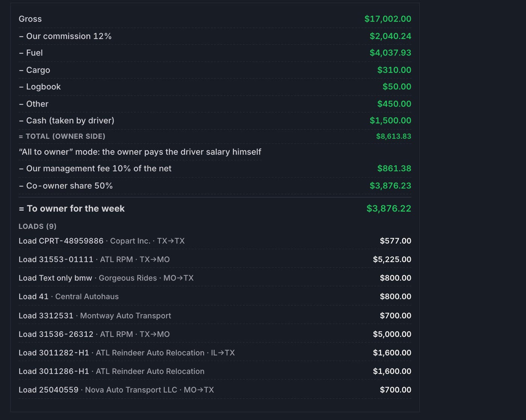This screenshot has height=420, width=526.
Task: Click the TOTAL (OWNER SIDE) label
Action: click(62, 136)
